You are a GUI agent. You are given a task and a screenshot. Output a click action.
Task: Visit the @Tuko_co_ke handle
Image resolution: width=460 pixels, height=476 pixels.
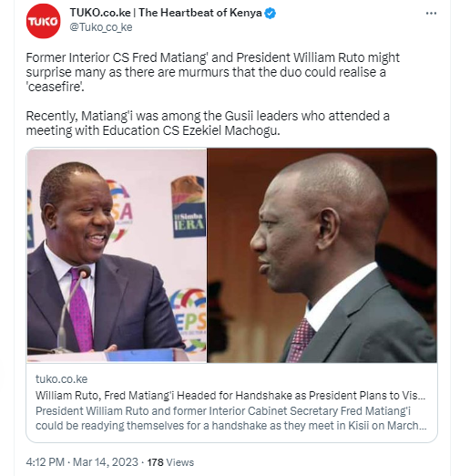click(x=101, y=27)
